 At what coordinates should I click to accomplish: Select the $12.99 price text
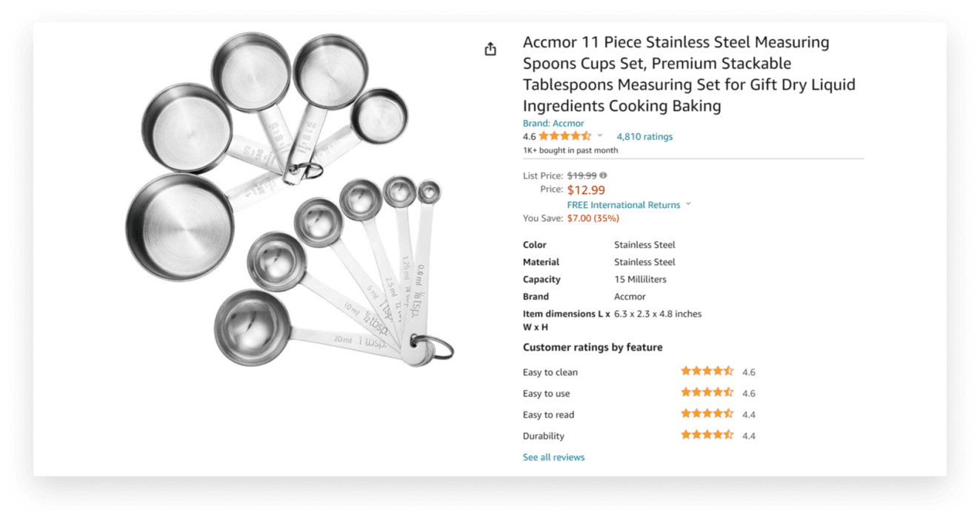pyautogui.click(x=587, y=189)
